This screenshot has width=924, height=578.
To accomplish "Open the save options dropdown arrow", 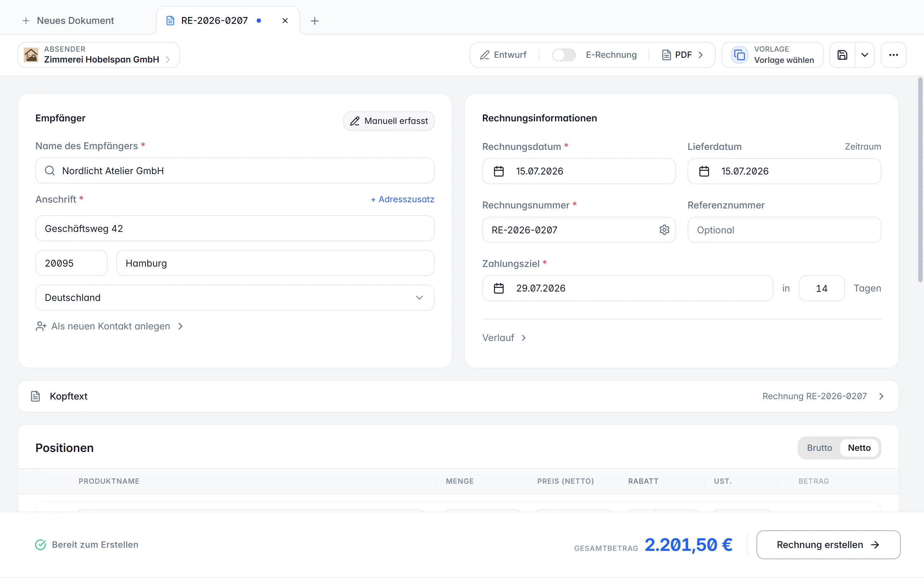I will [865, 55].
